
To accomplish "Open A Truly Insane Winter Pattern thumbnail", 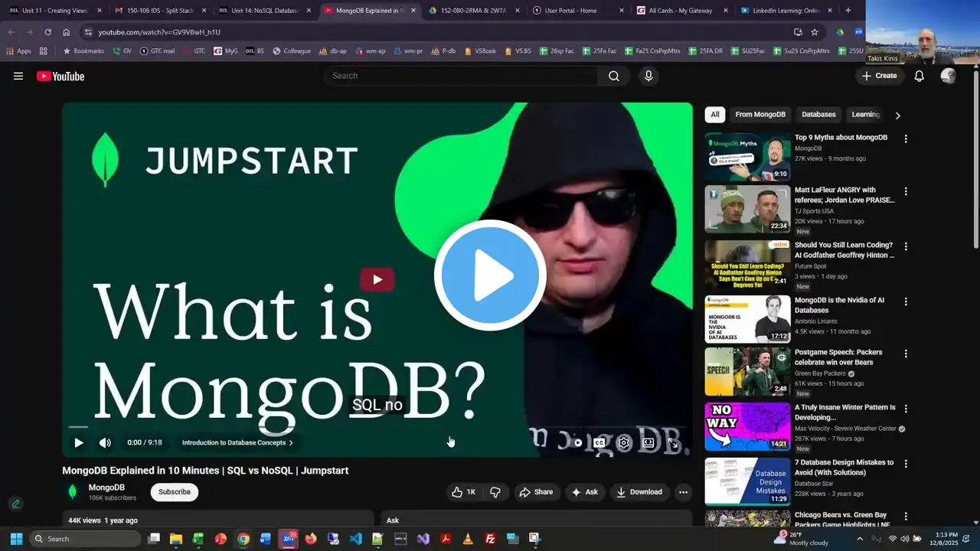I will [747, 427].
